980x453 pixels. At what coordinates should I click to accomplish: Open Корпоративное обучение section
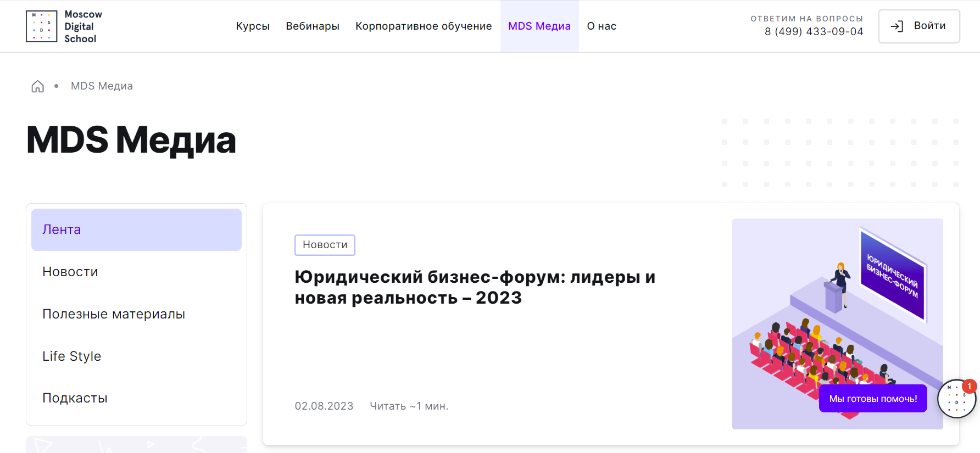(424, 26)
